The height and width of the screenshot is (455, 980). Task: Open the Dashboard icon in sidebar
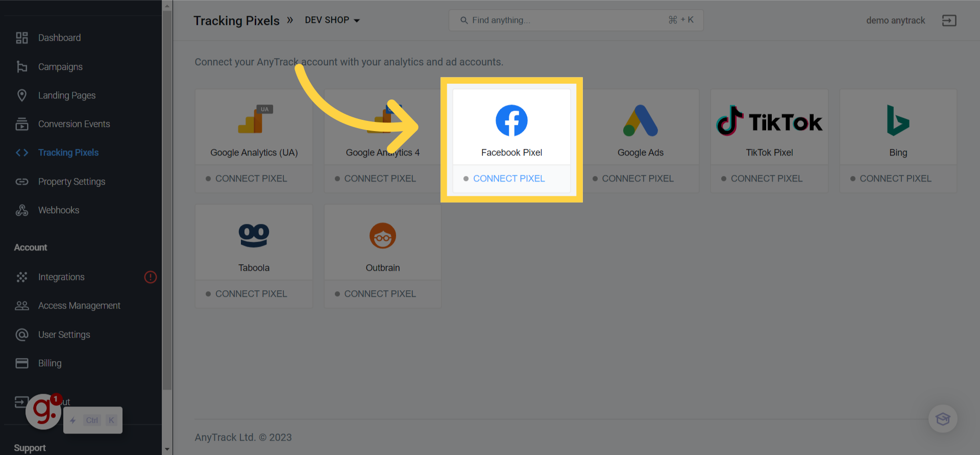tap(22, 38)
